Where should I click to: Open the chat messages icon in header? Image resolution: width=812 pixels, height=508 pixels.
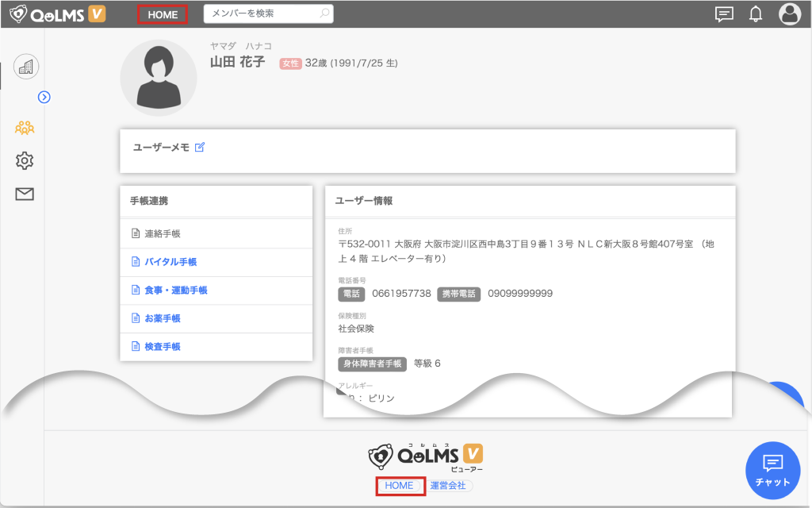click(x=723, y=13)
